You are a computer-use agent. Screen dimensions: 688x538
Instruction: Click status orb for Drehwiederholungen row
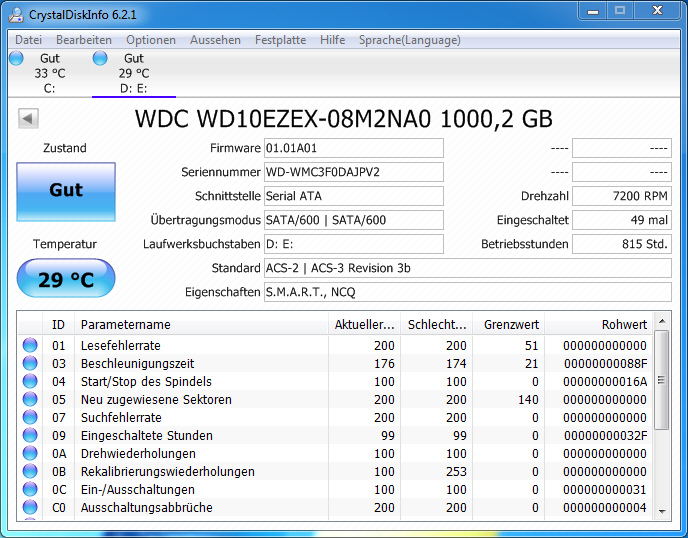tap(30, 453)
